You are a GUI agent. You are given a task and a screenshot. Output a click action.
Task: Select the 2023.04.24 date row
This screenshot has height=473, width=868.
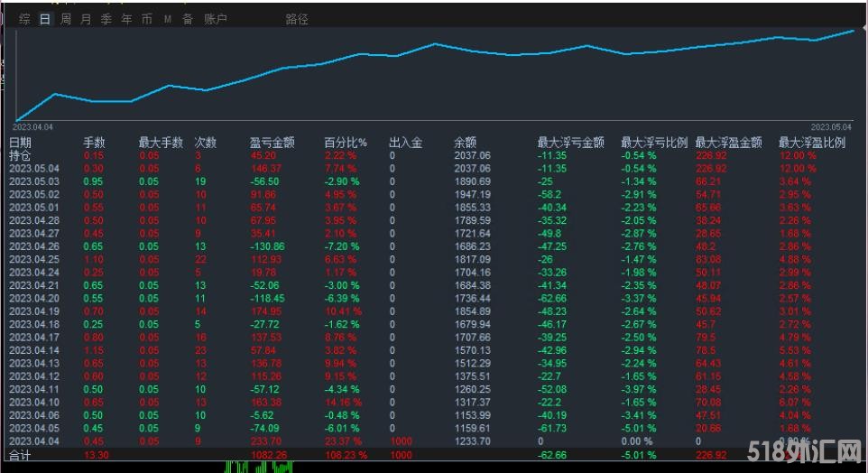click(33, 273)
